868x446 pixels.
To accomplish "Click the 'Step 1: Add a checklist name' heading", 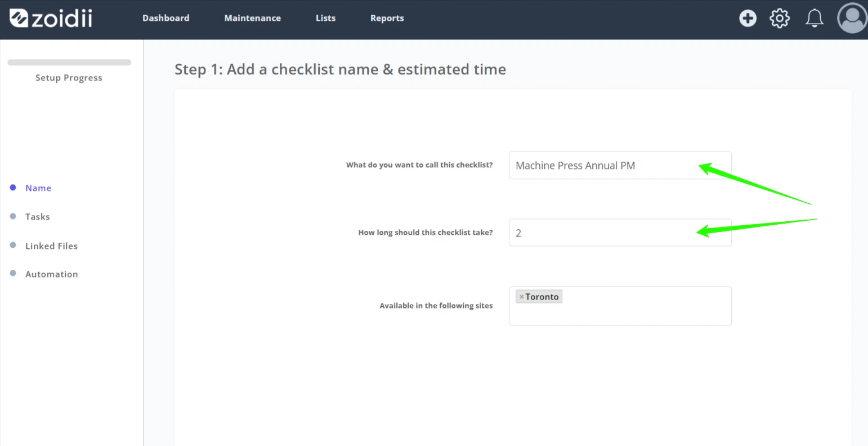I will pos(340,69).
